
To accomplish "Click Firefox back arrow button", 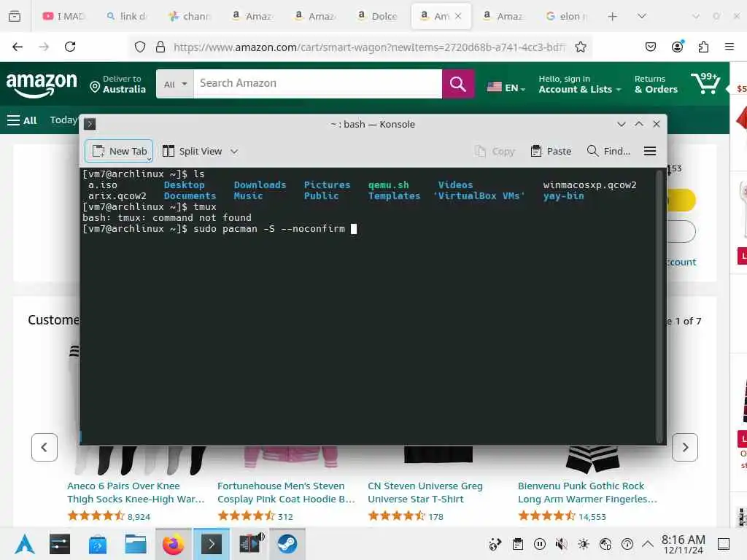I will [x=18, y=47].
